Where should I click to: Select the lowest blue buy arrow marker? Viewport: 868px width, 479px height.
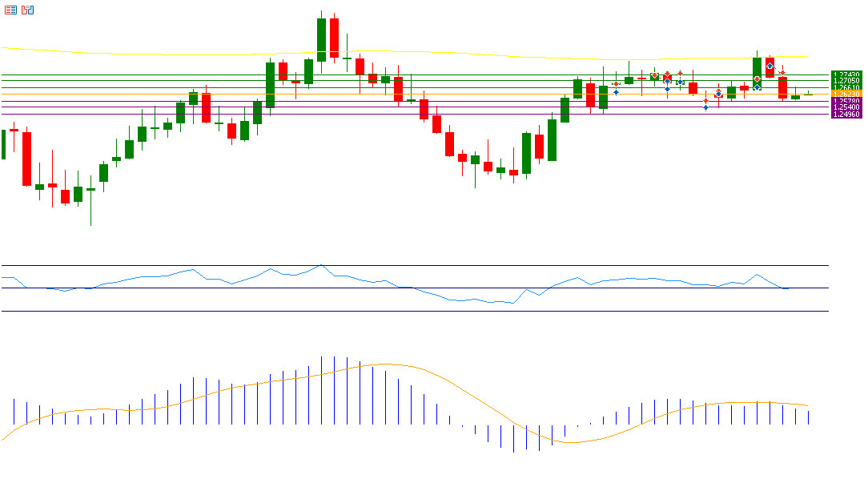[705, 107]
